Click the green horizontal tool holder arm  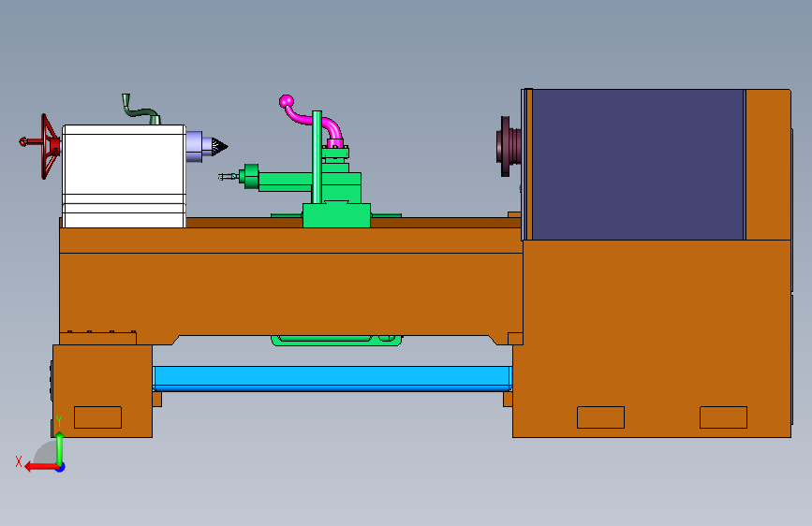[x=285, y=182]
